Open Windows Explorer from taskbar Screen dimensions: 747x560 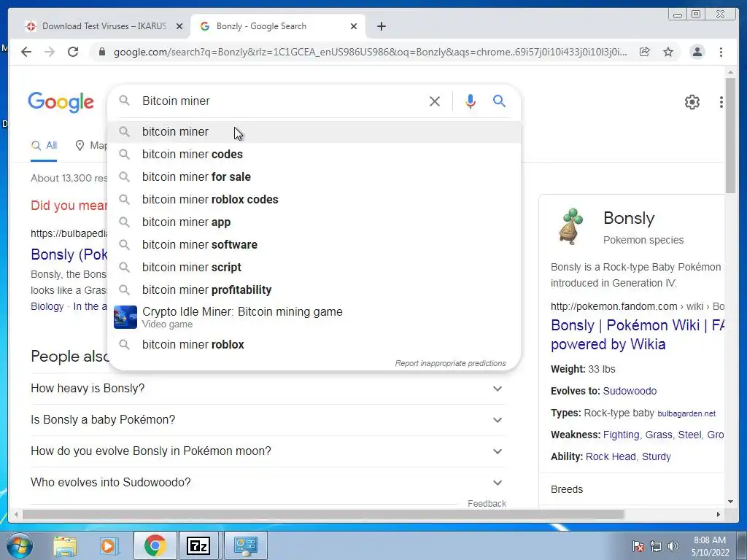click(x=65, y=545)
